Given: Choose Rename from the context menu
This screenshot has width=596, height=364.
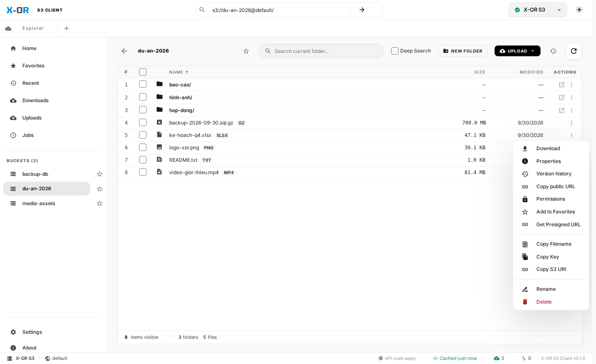Looking at the screenshot, I should [551, 289].
